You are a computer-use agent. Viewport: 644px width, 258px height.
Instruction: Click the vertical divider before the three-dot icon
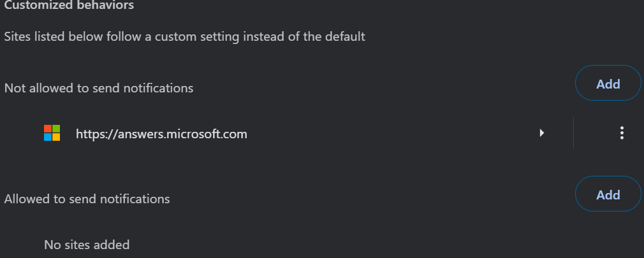pyautogui.click(x=573, y=133)
